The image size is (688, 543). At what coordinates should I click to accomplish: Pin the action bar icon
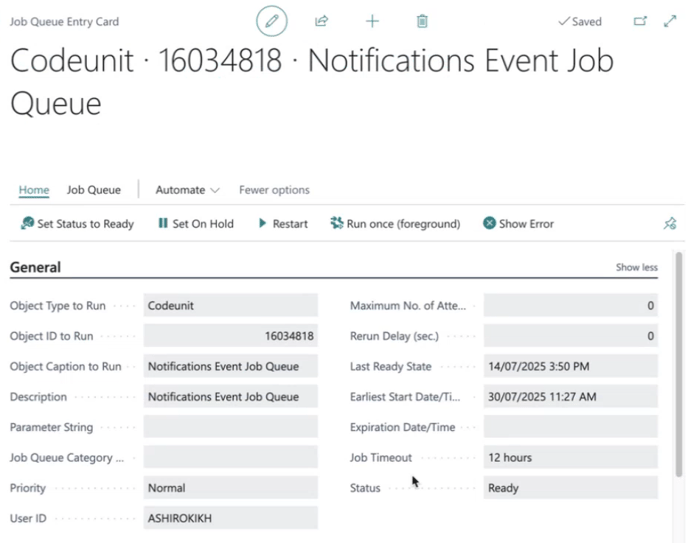tap(670, 224)
